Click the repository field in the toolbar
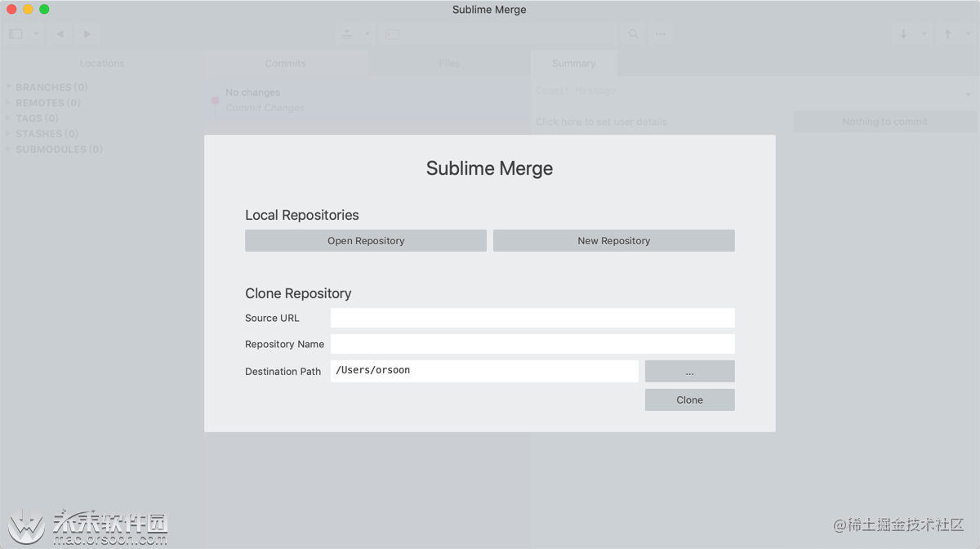The height and width of the screenshot is (549, 980). coord(498,34)
